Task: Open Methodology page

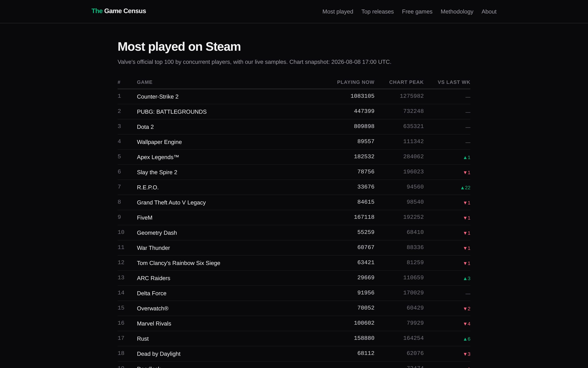Action: point(457,12)
